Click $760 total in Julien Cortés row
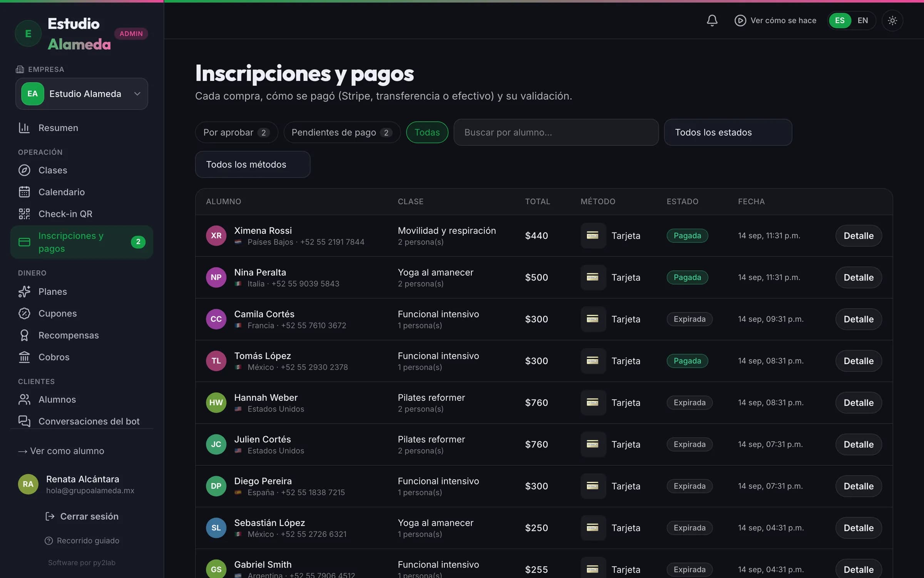Image resolution: width=924 pixels, height=578 pixels. [536, 444]
